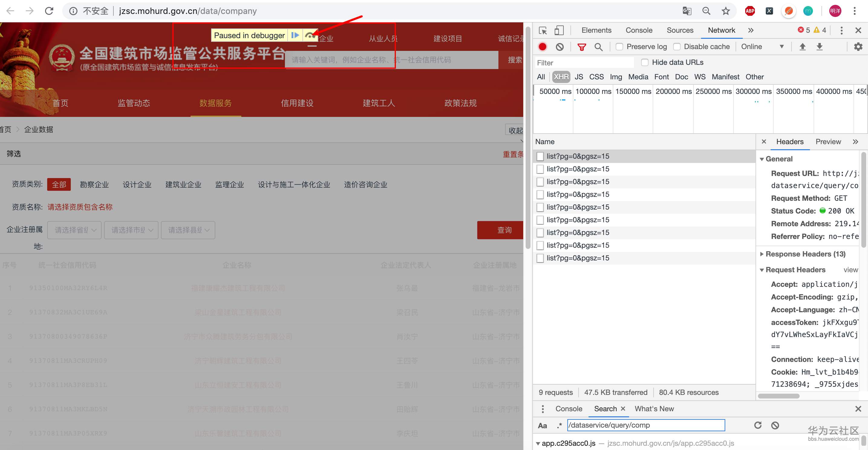Toggle the network filter funnel icon
Screen dimensions: 868x450
582,47
